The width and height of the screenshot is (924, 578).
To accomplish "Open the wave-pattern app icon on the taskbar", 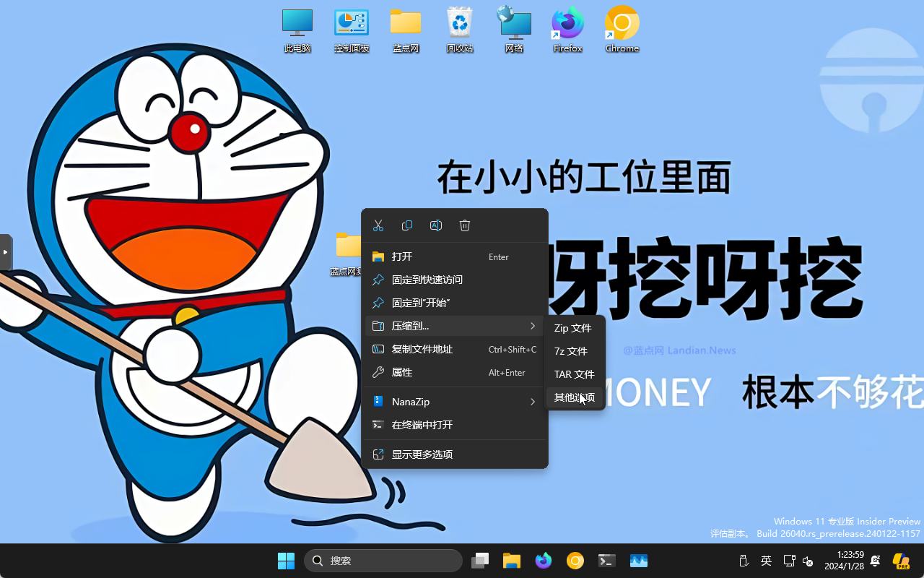I will 639,561.
